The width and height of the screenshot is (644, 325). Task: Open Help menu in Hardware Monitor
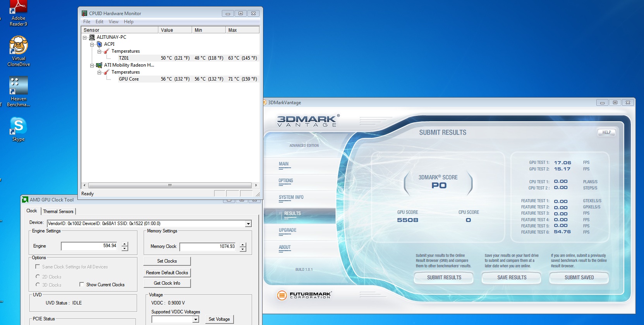129,22
